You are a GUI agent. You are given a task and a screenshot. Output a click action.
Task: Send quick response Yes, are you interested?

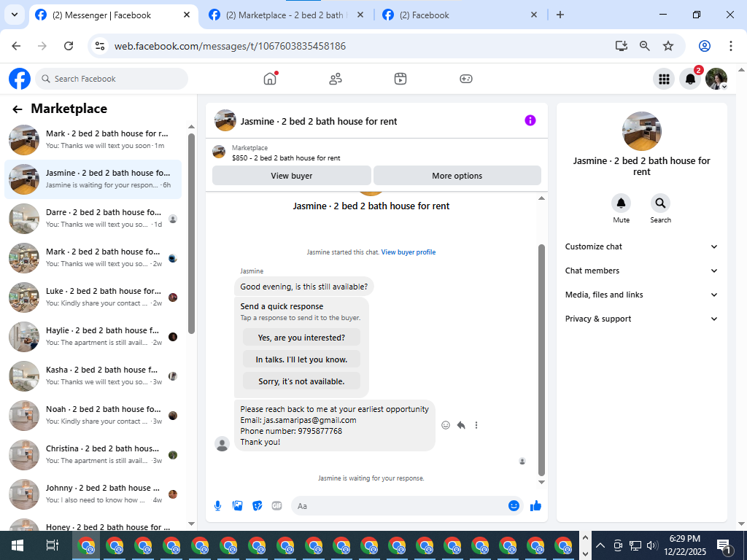[x=301, y=338]
